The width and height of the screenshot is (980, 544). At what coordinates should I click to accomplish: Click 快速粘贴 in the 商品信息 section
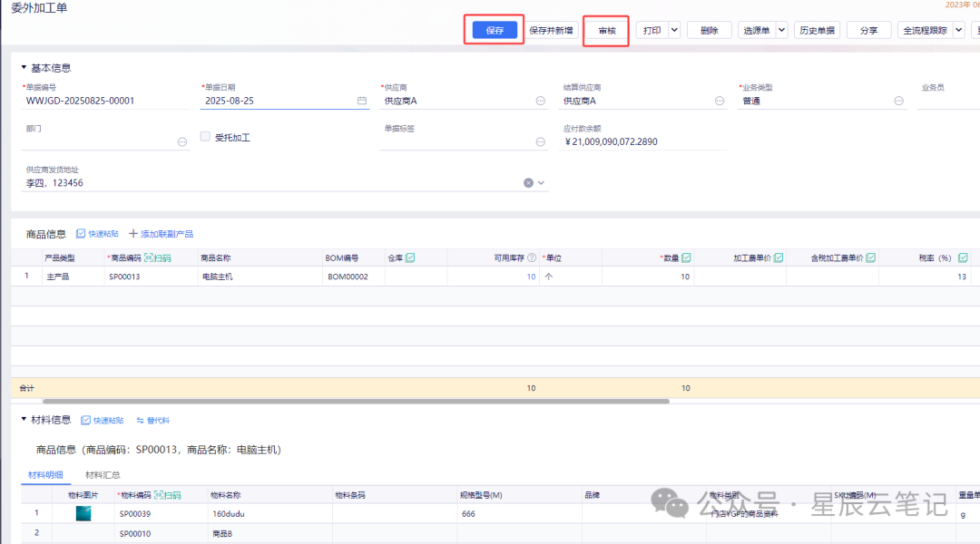tap(97, 234)
